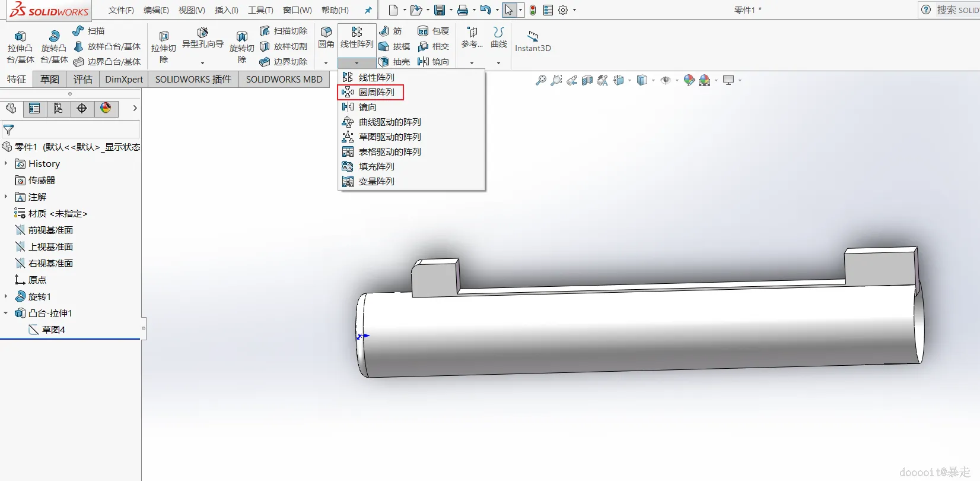Switch to the 草图 (Sketch) tab

(x=50, y=80)
